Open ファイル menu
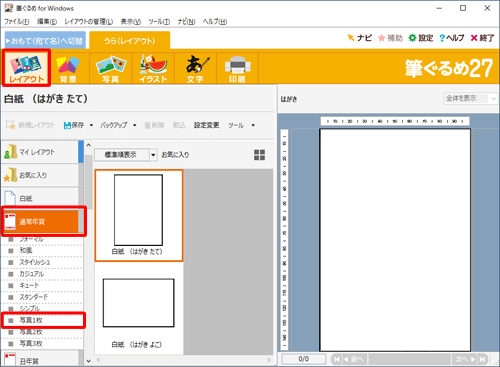500x367 pixels. point(17,22)
